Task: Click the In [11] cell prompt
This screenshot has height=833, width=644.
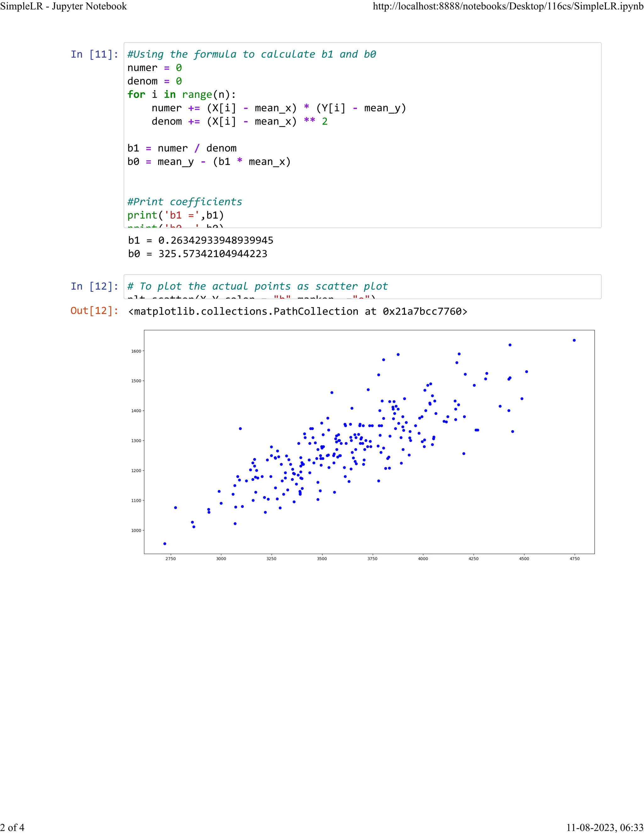Action: tap(95, 54)
